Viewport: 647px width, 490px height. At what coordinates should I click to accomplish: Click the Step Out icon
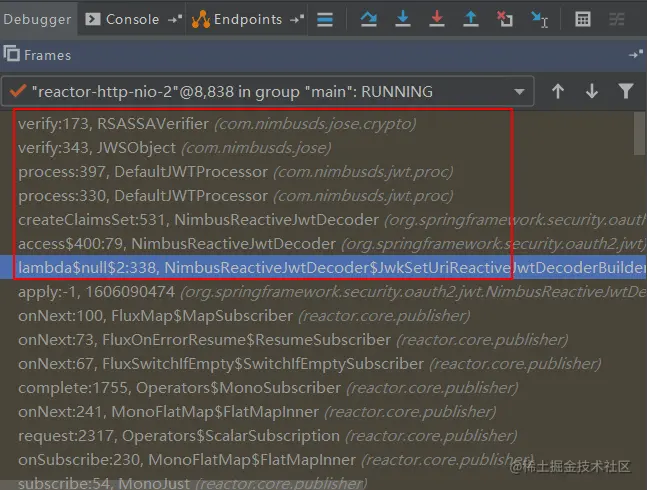pyautogui.click(x=471, y=19)
